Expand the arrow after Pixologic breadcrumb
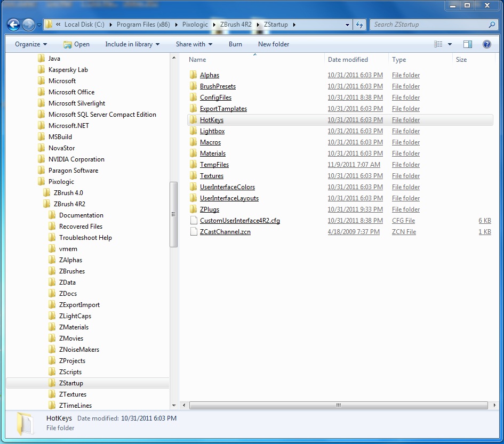 coord(214,25)
